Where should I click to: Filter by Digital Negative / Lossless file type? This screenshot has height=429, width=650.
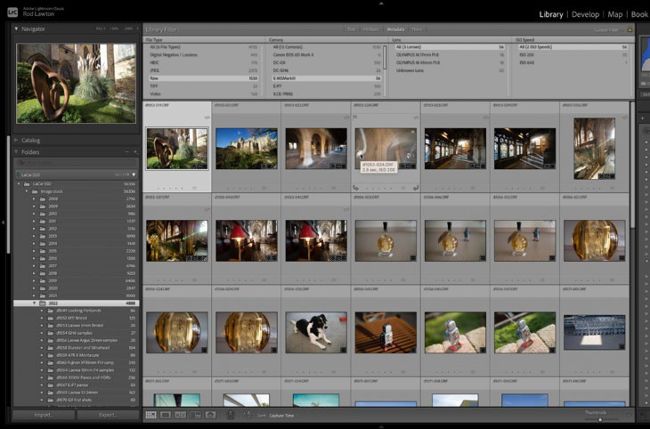click(203, 55)
